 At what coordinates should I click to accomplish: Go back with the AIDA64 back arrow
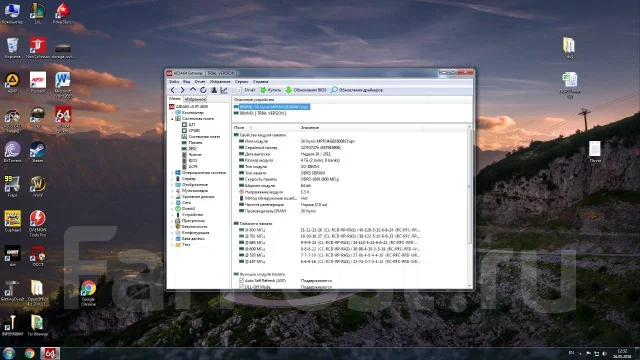pos(173,90)
